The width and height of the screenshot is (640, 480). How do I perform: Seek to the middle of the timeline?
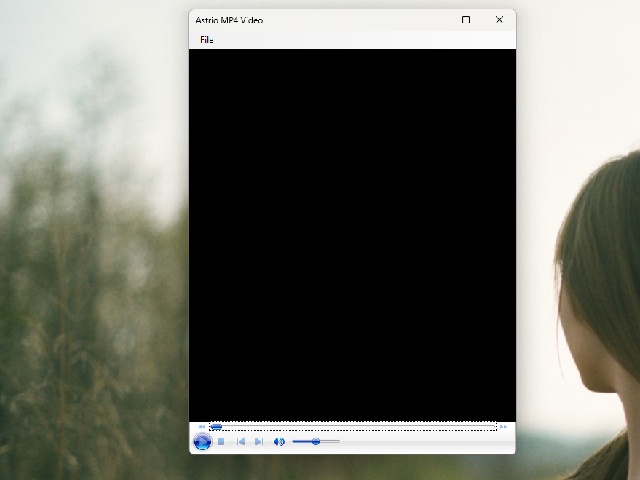coord(353,427)
